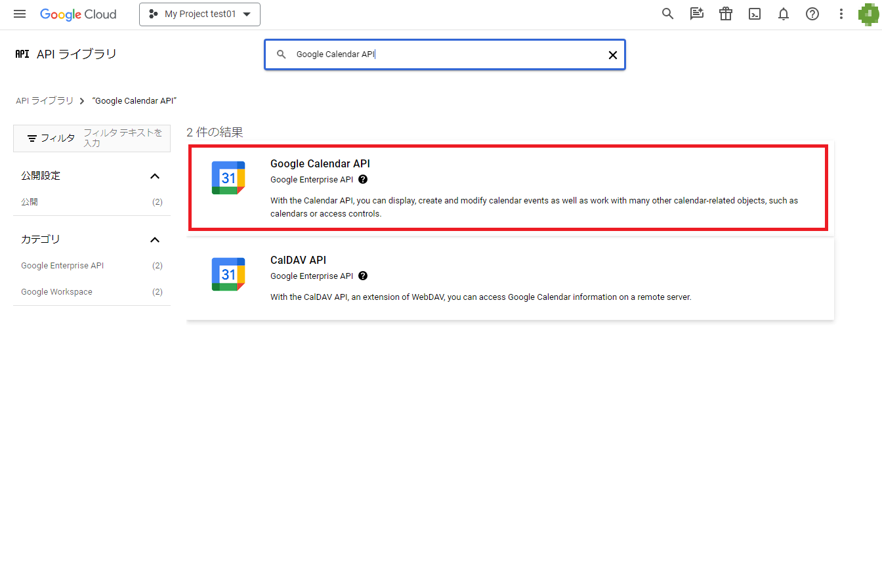Viewport: 882px width, 588px height.
Task: Activate Cloud Shell terminal
Action: [x=754, y=14]
